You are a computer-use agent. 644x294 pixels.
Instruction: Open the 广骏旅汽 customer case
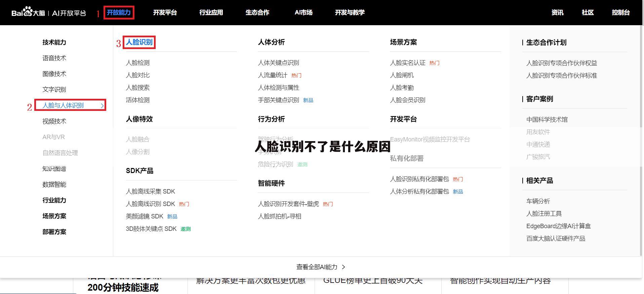point(538,157)
